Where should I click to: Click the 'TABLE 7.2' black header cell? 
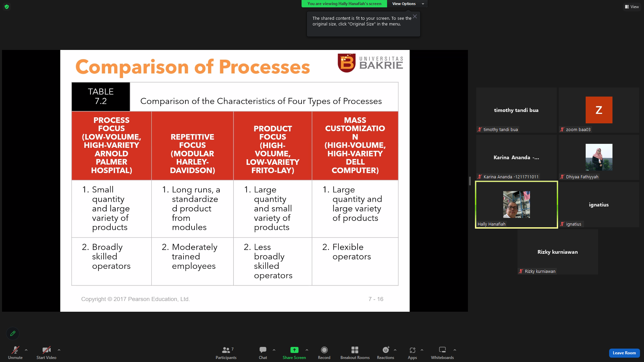coord(101,97)
